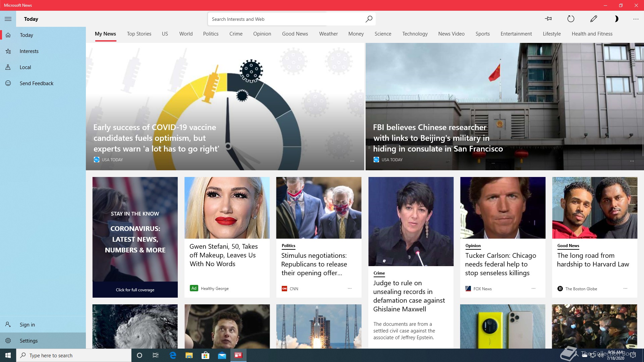
Task: Open the hurricane satellite image thumbnail
Action: point(135,326)
